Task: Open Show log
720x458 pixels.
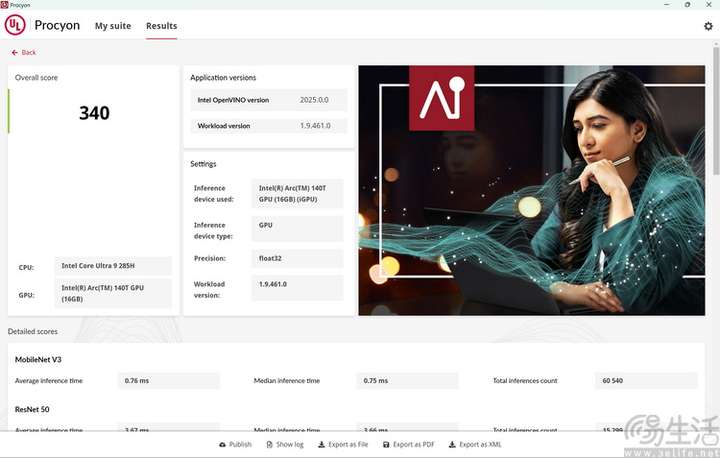Action: point(290,445)
